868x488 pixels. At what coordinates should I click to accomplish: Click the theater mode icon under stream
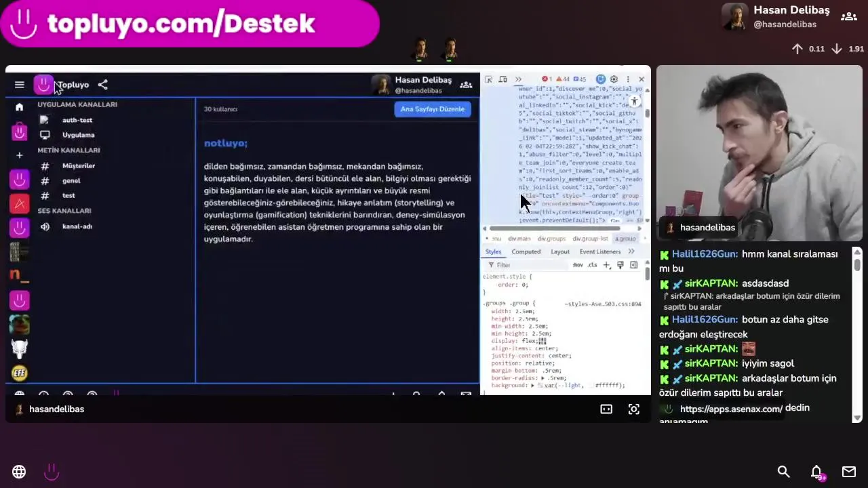(x=606, y=409)
